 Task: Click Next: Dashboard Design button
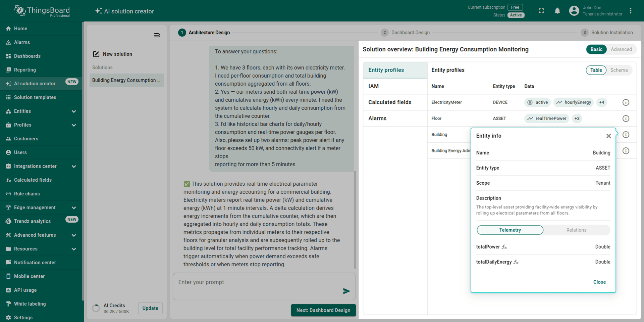coord(323,310)
